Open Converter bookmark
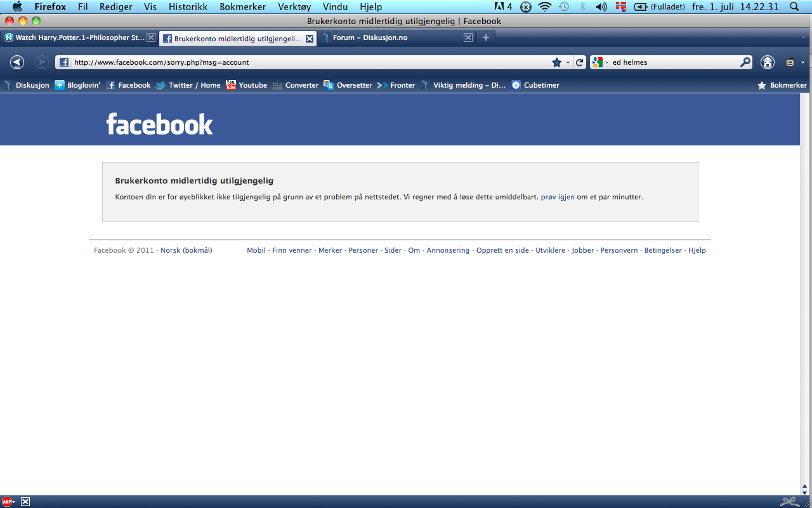 (295, 85)
